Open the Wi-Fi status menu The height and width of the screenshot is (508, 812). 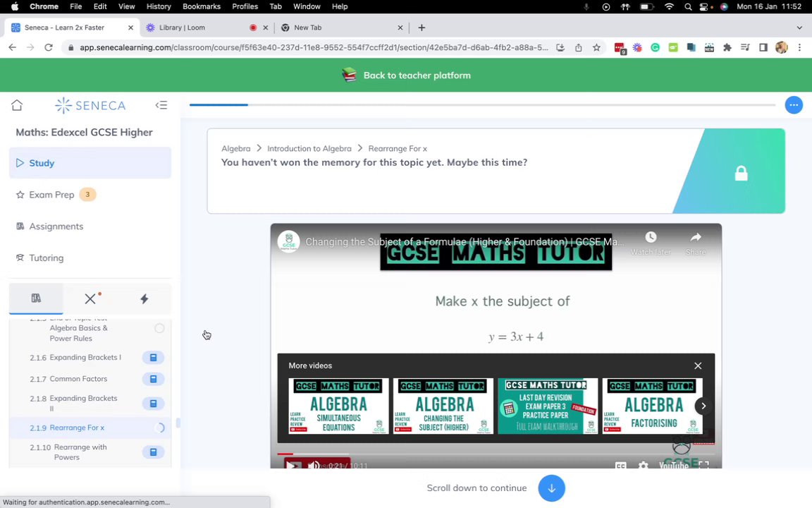click(x=669, y=7)
